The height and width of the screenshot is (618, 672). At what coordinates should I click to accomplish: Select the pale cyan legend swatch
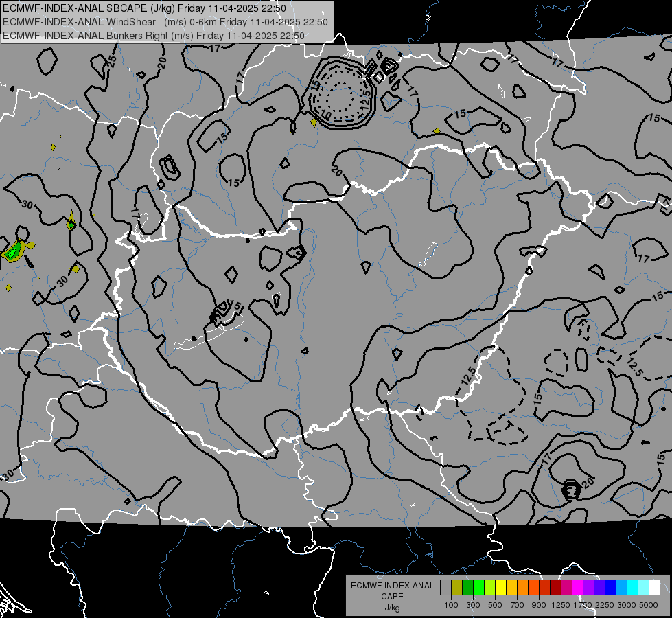pos(644,587)
